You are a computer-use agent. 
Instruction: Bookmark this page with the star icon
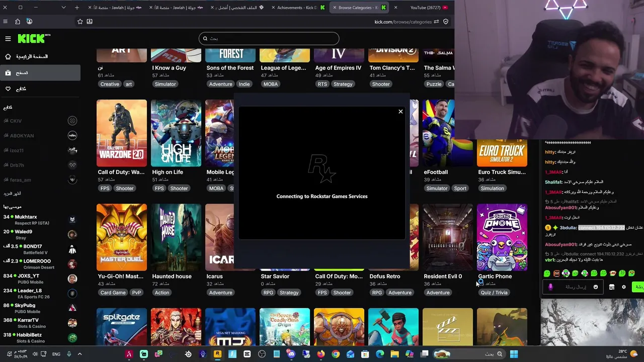tap(80, 22)
